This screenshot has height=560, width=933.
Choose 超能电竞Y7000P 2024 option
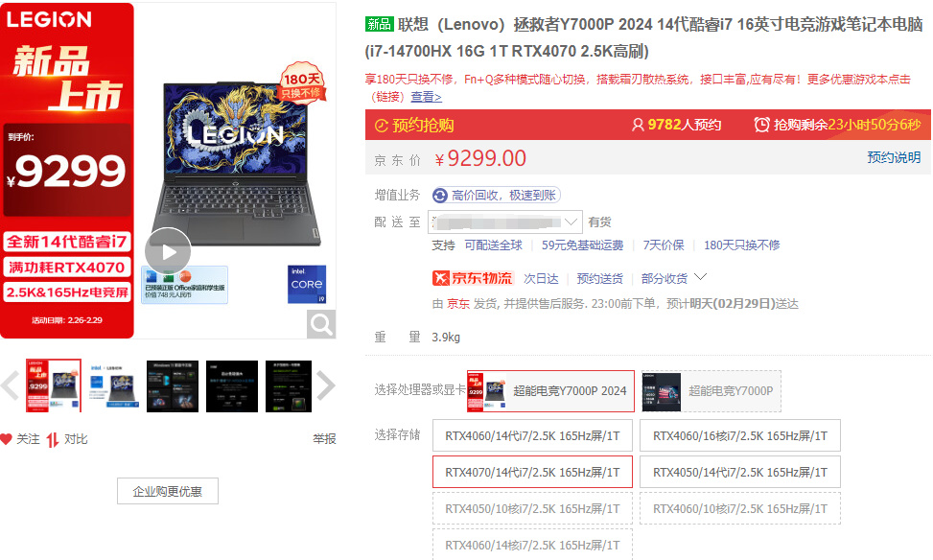(550, 391)
